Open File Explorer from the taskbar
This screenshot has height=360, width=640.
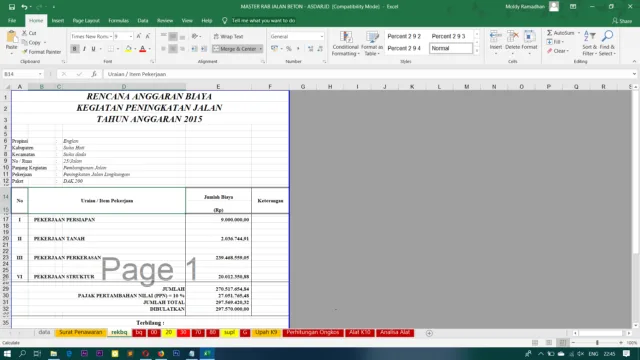point(53,353)
